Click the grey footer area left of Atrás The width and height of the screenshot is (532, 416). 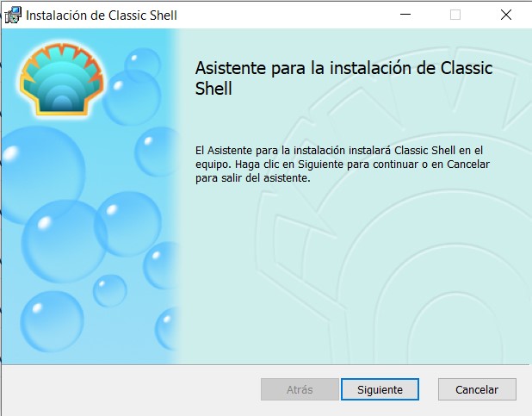tap(131, 389)
